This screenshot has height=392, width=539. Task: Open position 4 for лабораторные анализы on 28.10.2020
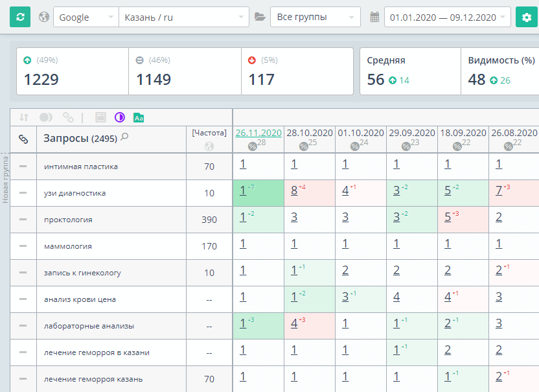[294, 323]
